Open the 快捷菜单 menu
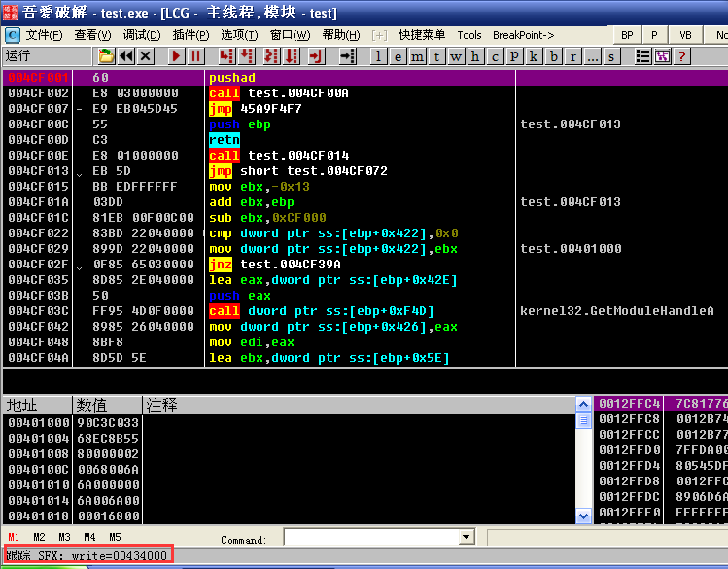 (422, 35)
